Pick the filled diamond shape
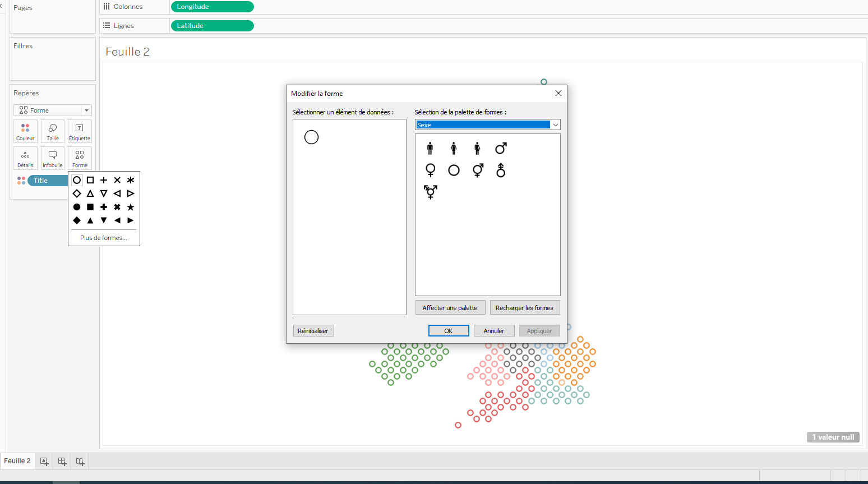The image size is (868, 484). [x=77, y=220]
